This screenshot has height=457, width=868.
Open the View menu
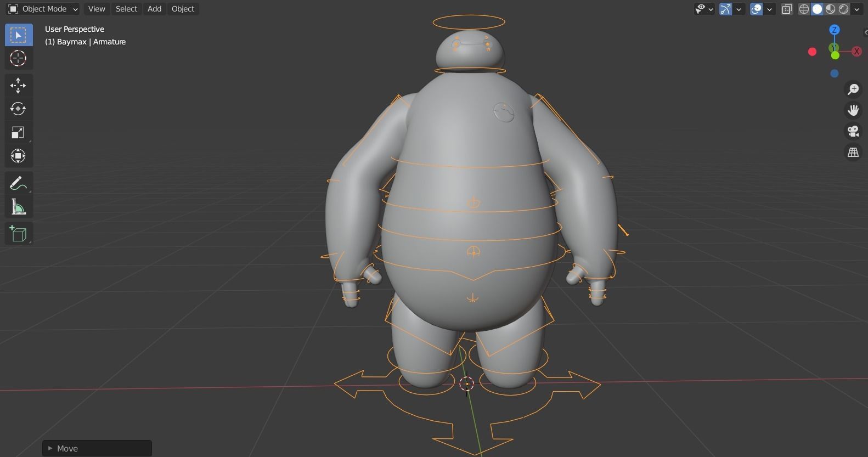[97, 9]
